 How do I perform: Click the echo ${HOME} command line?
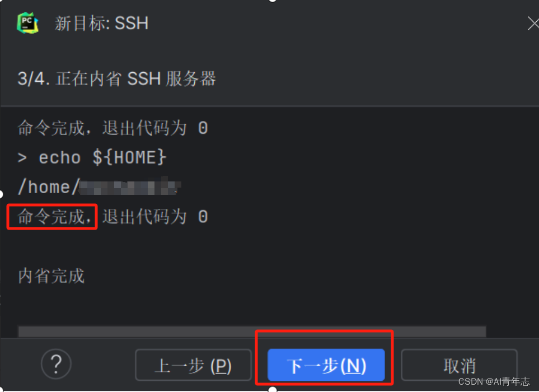point(92,158)
